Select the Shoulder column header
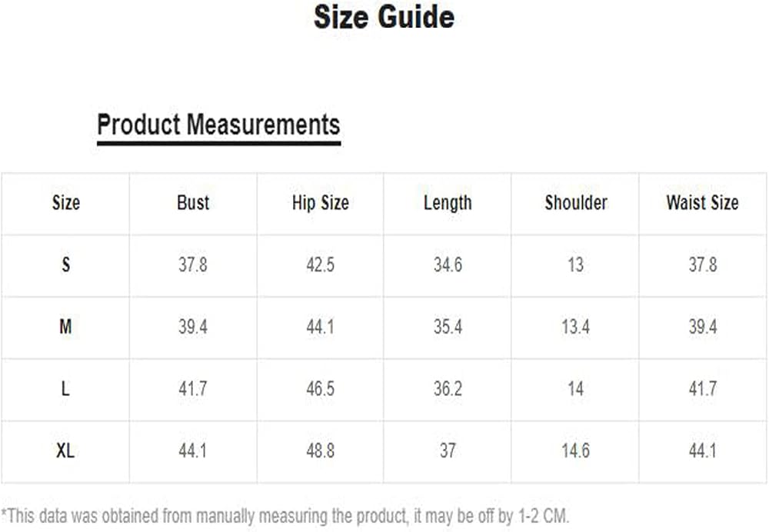This screenshot has height=532, width=769. point(576,202)
